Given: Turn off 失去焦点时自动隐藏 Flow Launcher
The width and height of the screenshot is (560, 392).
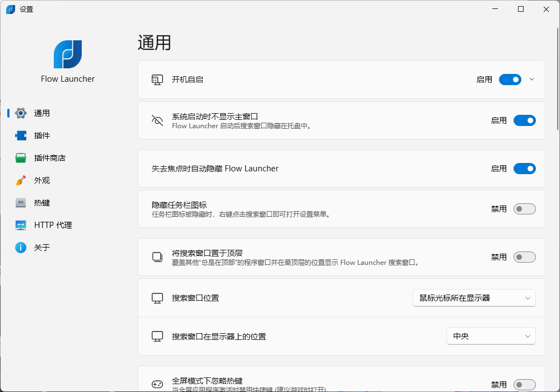Looking at the screenshot, I should (x=524, y=168).
